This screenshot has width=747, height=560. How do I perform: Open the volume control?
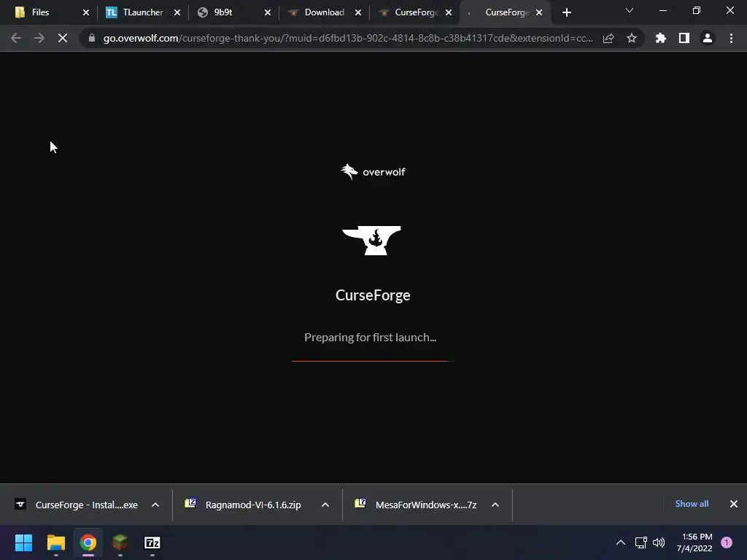pyautogui.click(x=659, y=542)
